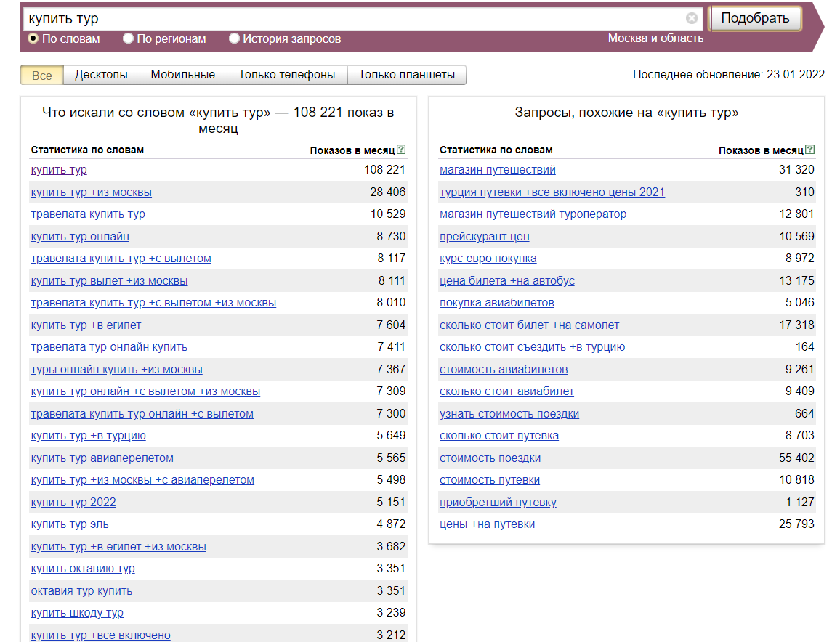Open 'стоимость авиабилетов' link
840x642 pixels.
[504, 370]
